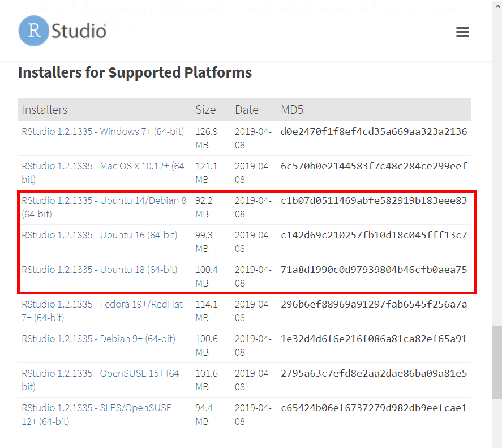502x448 pixels.
Task: Open the hamburger navigation menu
Action: coord(462,32)
